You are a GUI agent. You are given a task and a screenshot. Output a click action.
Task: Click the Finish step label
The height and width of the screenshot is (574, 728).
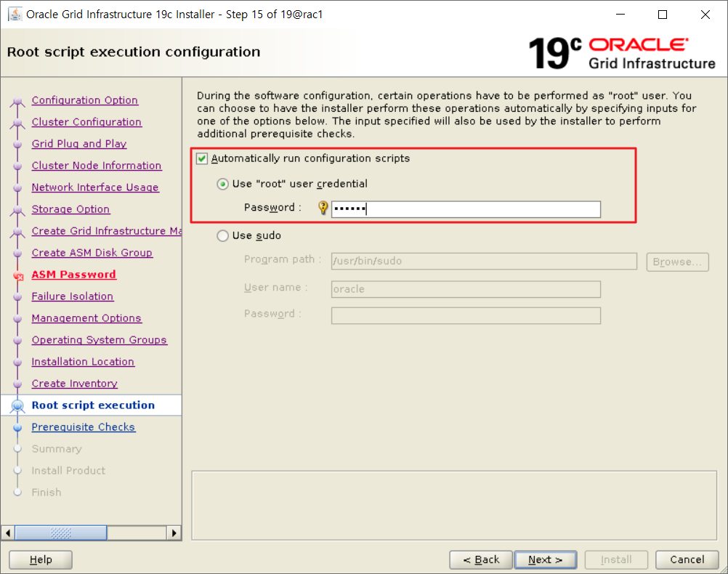coord(46,493)
